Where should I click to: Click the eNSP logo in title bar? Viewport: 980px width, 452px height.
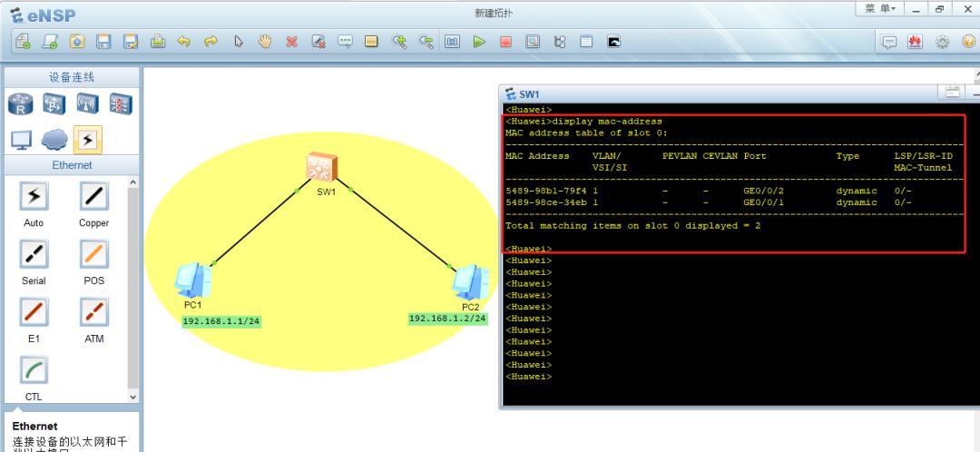[42, 15]
